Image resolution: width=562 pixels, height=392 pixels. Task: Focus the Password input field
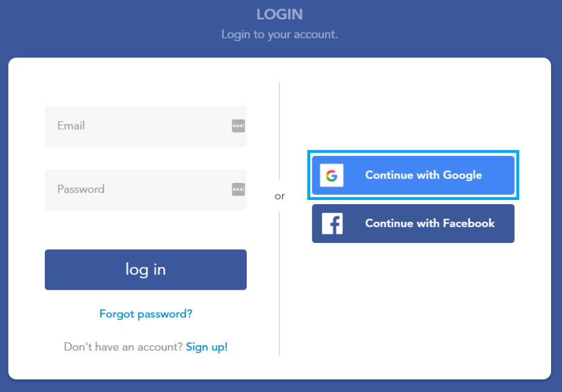pyautogui.click(x=146, y=190)
